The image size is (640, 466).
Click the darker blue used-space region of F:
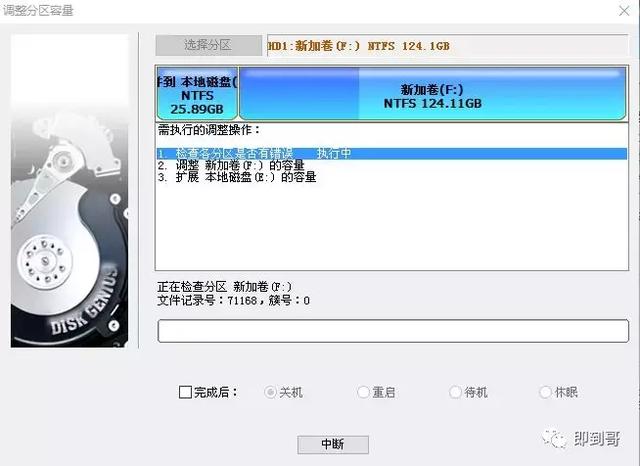[x=299, y=93]
